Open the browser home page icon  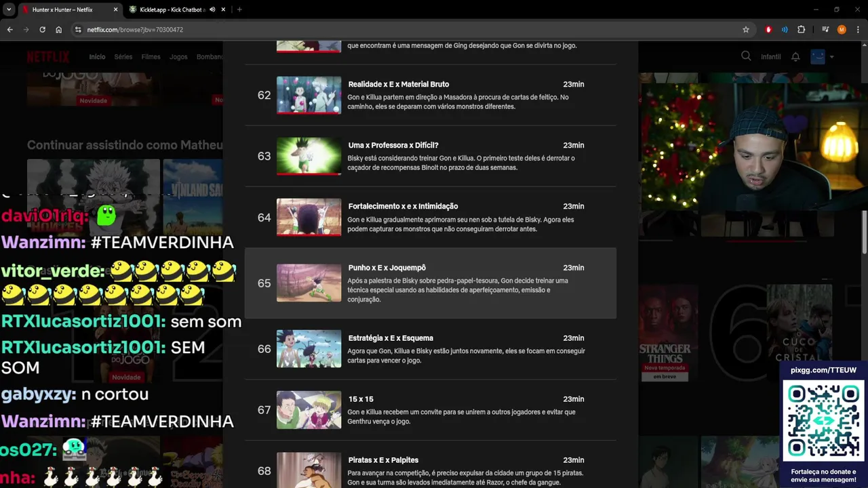[58, 30]
